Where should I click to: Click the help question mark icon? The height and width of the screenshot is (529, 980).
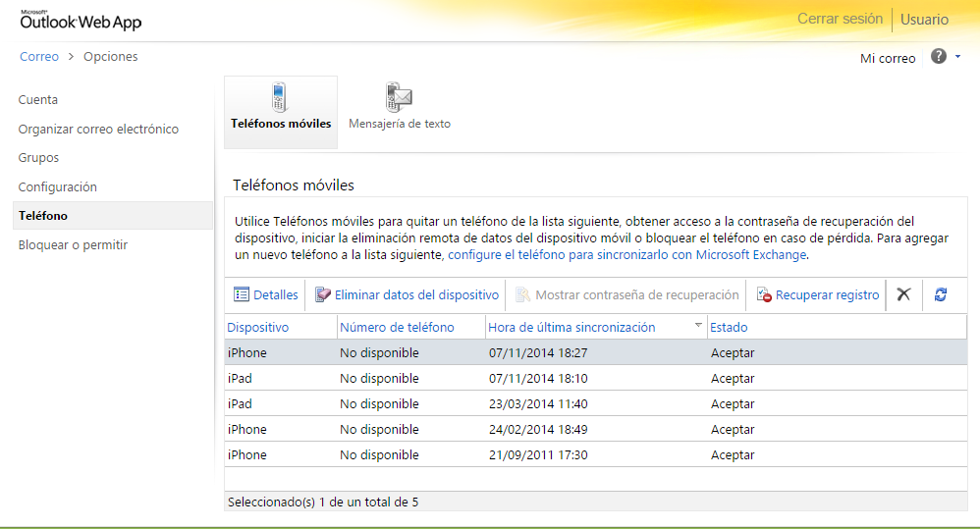point(939,57)
